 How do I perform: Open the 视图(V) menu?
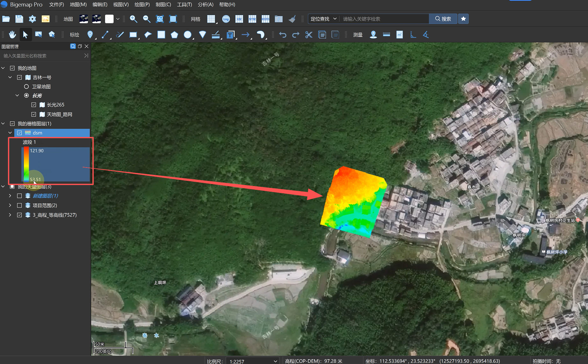(x=121, y=4)
